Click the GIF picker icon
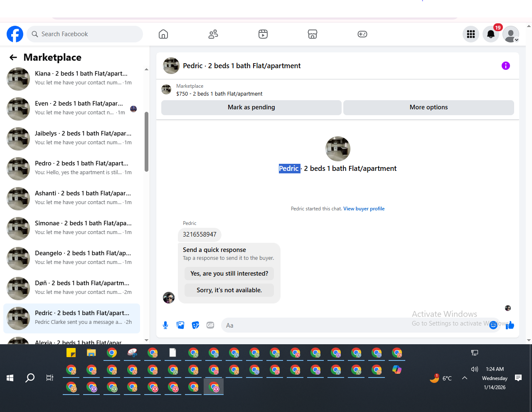This screenshot has width=532, height=412. (x=210, y=325)
